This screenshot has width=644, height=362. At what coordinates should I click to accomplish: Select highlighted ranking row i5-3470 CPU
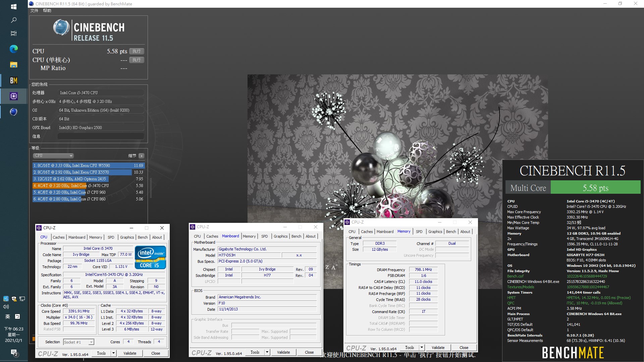click(88, 186)
